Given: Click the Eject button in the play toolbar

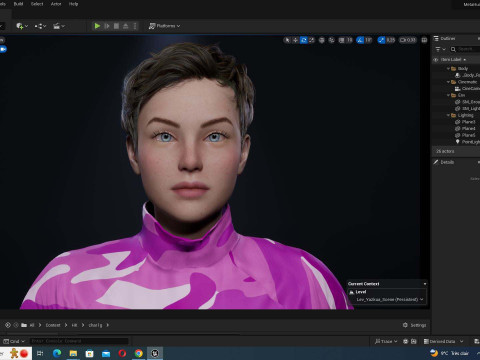Looking at the screenshot, I should coord(126,26).
